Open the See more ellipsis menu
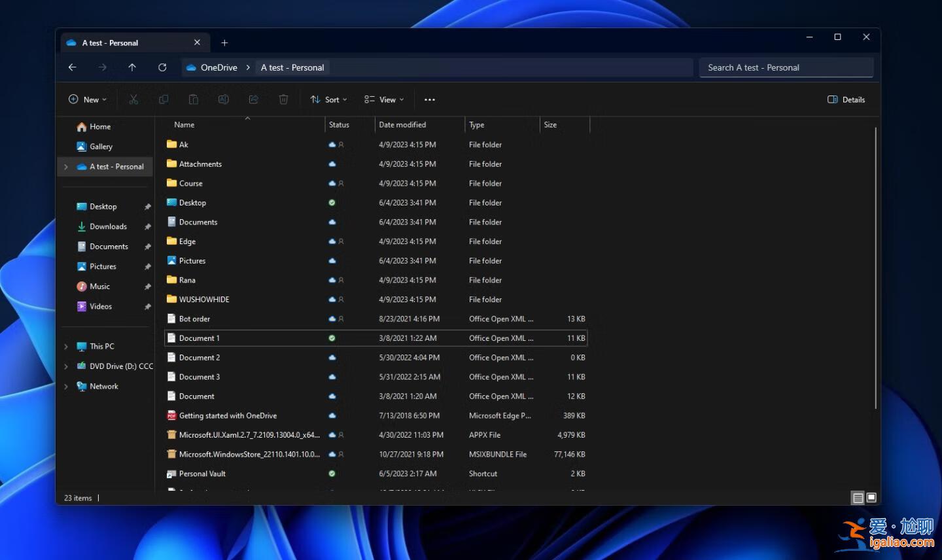The width and height of the screenshot is (942, 560). (429, 99)
